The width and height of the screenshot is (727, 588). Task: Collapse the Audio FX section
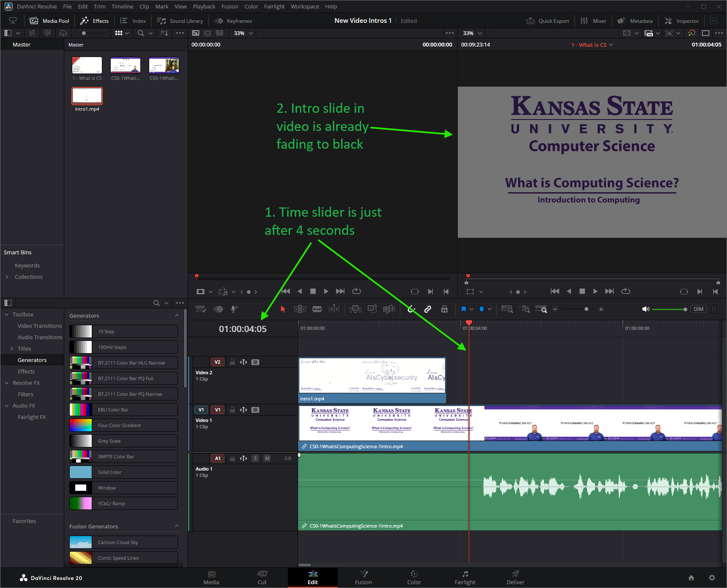7,406
